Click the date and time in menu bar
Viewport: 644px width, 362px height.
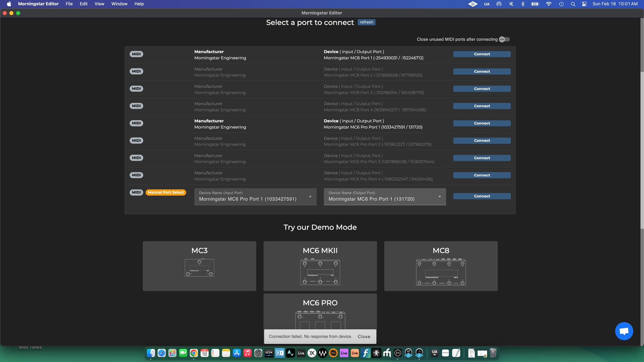tap(615, 4)
